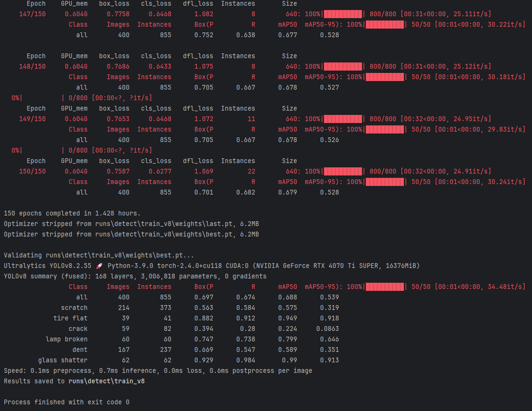Click the 'Speed: 0.1ms preprocess' line
532x411 pixels.
coord(158,370)
